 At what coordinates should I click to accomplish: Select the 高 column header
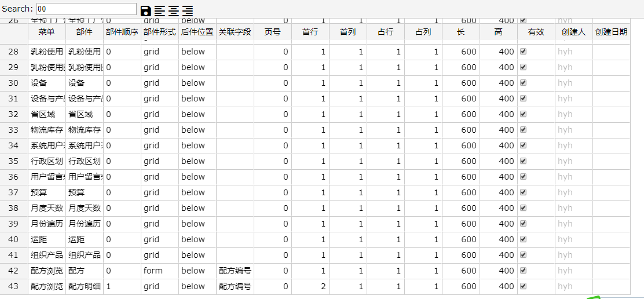[499, 32]
